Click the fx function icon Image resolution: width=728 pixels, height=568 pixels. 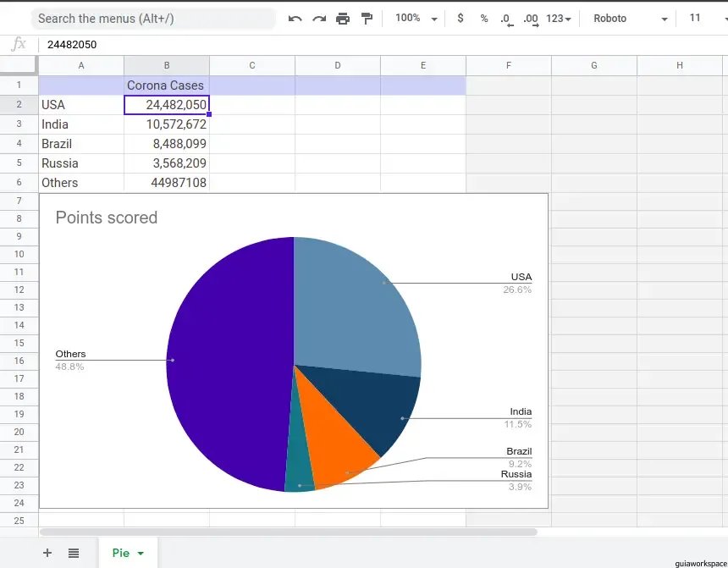click(x=19, y=44)
